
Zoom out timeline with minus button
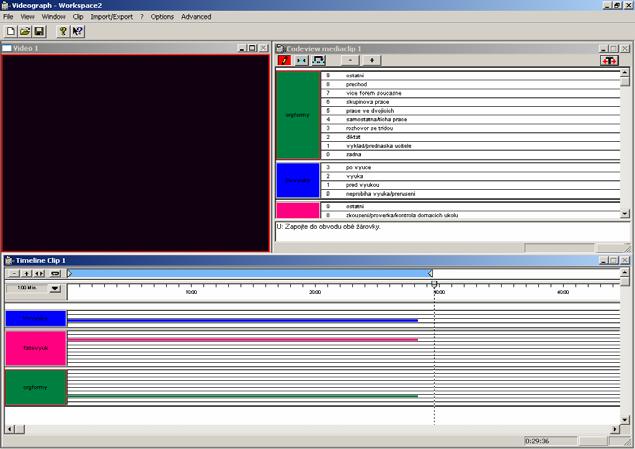pyautogui.click(x=14, y=274)
